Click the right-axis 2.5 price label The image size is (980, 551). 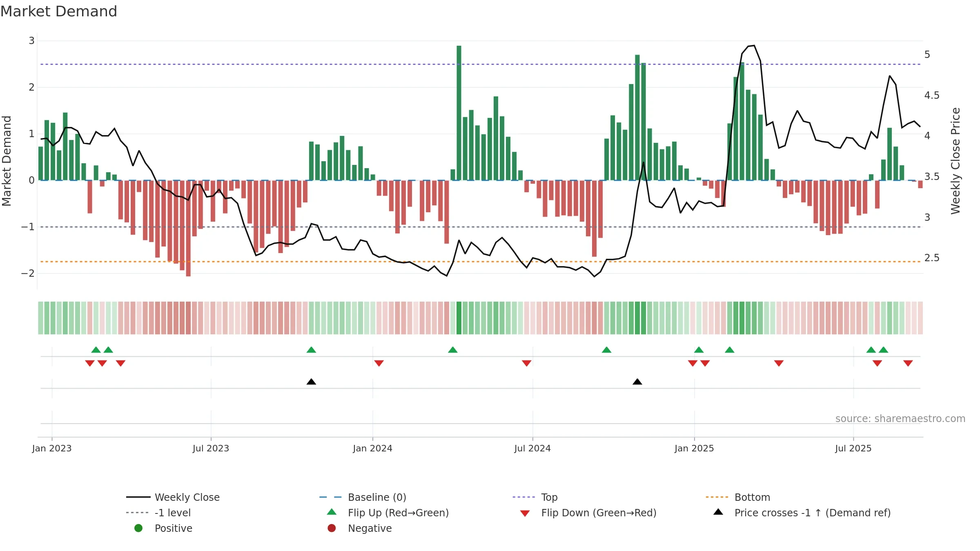coord(932,258)
